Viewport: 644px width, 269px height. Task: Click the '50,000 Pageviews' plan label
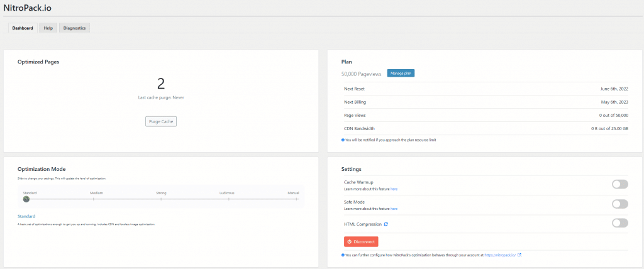362,74
